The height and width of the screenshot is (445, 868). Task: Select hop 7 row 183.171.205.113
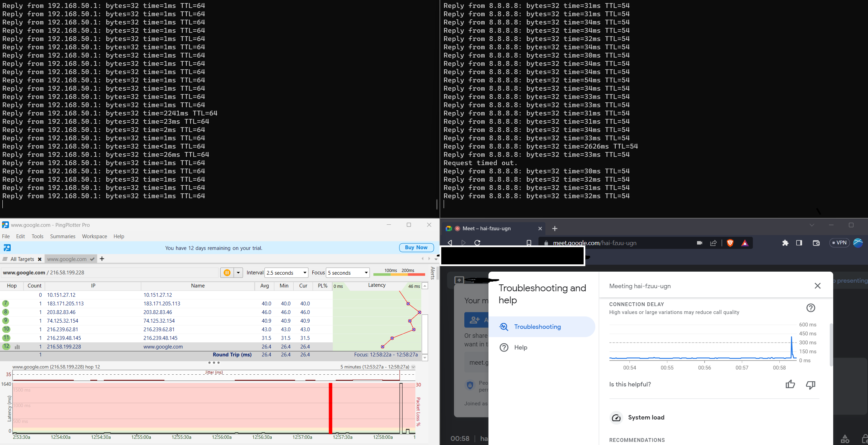[166, 304]
